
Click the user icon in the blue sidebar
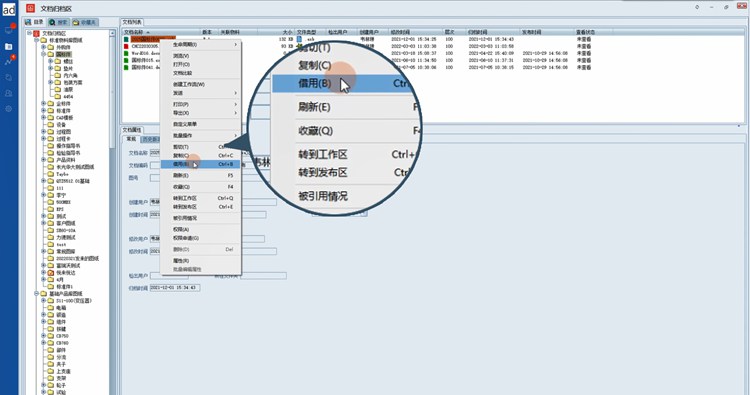9,93
